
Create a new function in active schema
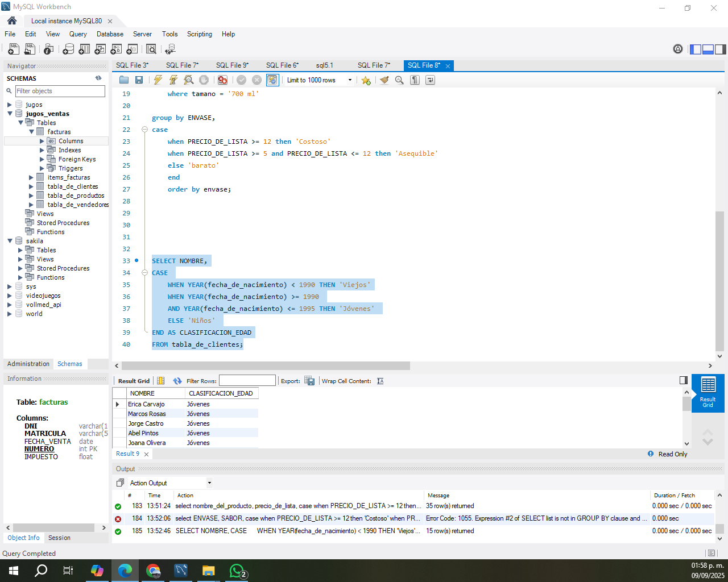pyautogui.click(x=132, y=49)
